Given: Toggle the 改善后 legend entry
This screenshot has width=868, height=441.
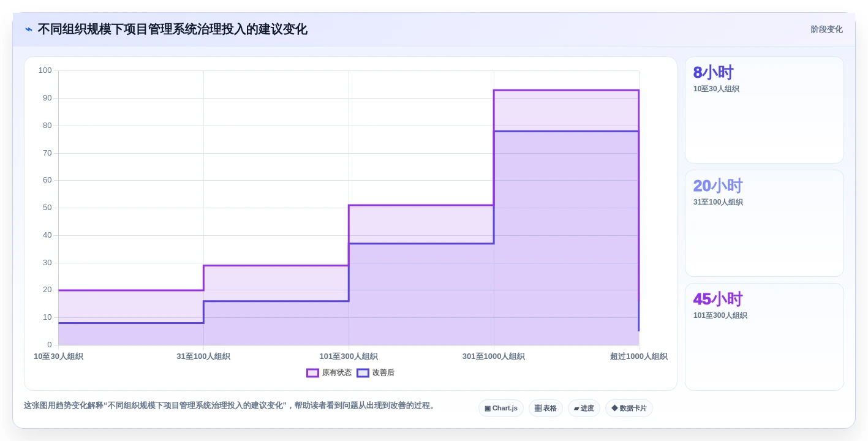Looking at the screenshot, I should pos(376,372).
